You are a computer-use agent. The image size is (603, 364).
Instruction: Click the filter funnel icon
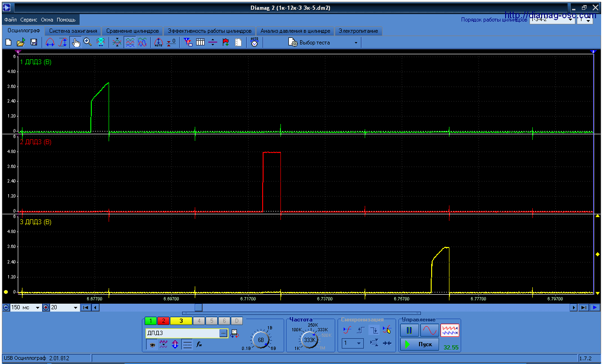188,43
